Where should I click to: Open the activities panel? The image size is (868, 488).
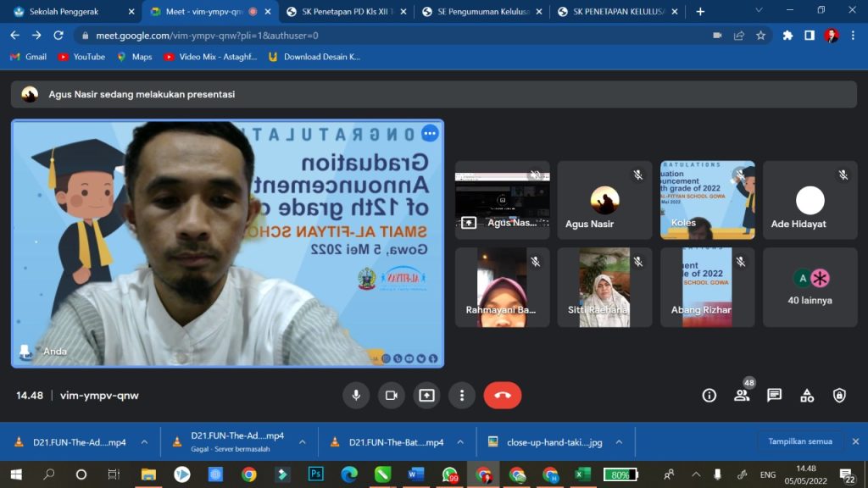807,396
